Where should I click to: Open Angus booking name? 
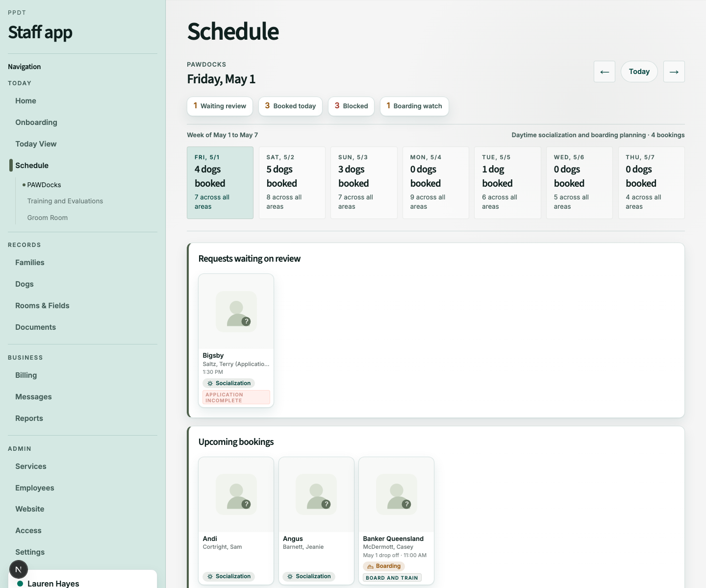coord(293,539)
